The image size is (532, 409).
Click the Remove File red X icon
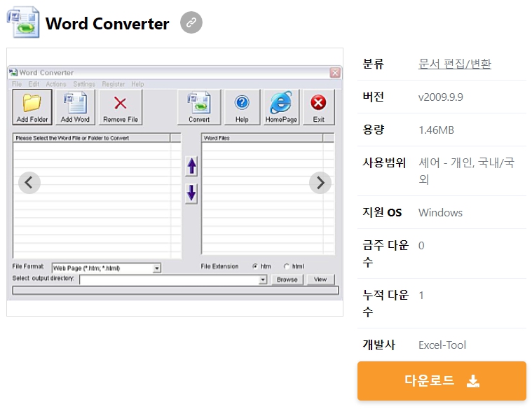[120, 103]
